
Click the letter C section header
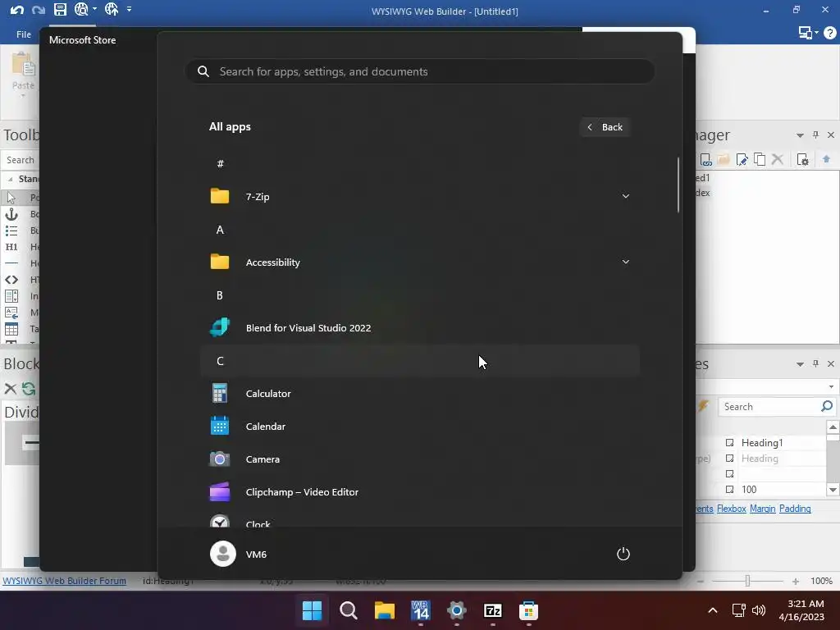click(419, 361)
